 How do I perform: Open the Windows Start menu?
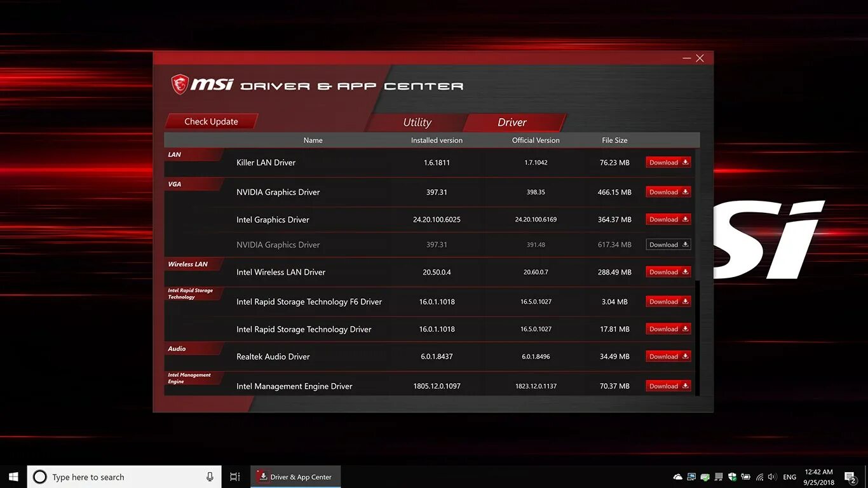pyautogui.click(x=13, y=477)
